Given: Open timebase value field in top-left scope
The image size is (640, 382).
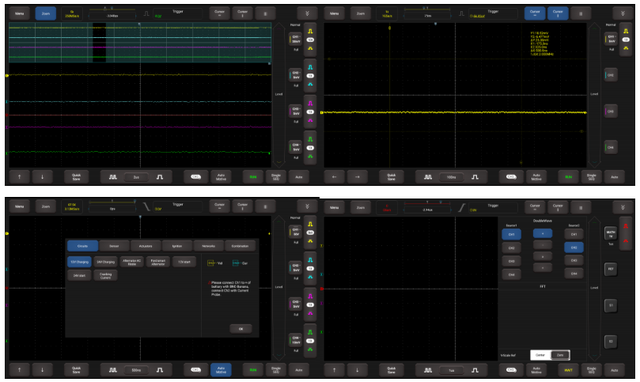Looking at the screenshot, I should 136,177.
